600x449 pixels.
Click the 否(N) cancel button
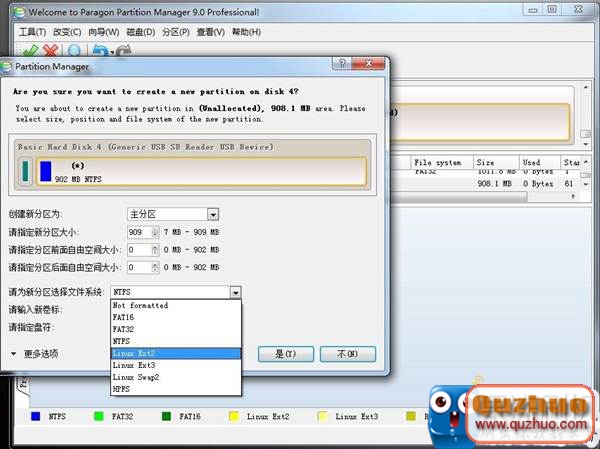(348, 354)
